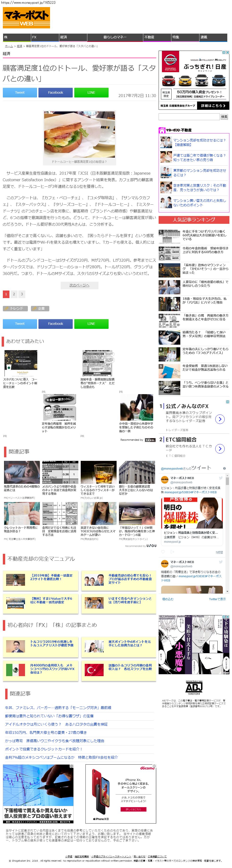This screenshot has height=868, width=232.
Task: Click the arrow beside 公式／みんなのFX ad
Action: point(219,419)
